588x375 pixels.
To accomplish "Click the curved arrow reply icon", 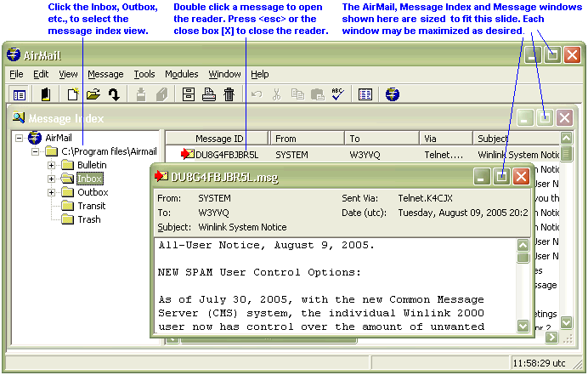I will tap(113, 94).
